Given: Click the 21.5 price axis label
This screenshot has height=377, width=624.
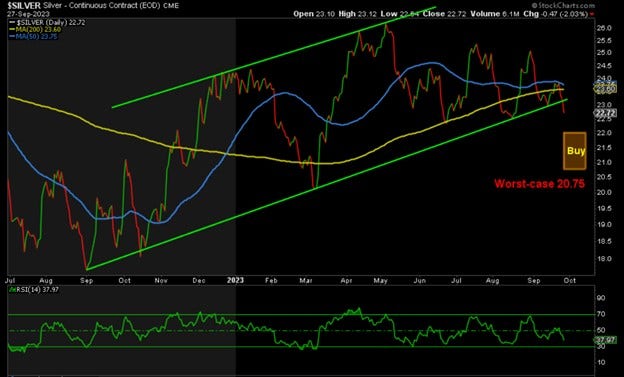Looking at the screenshot, I should point(604,148).
